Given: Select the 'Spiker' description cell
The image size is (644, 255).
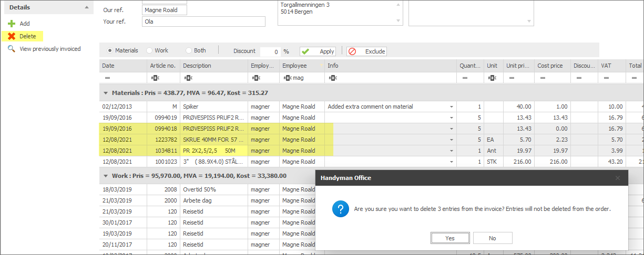Looking at the screenshot, I should click(x=214, y=107).
